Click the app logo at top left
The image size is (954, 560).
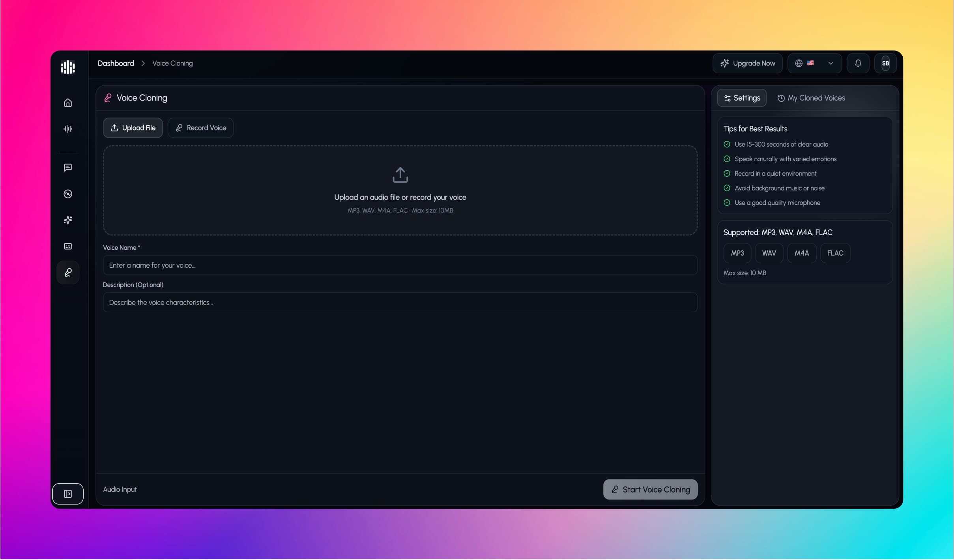click(68, 67)
